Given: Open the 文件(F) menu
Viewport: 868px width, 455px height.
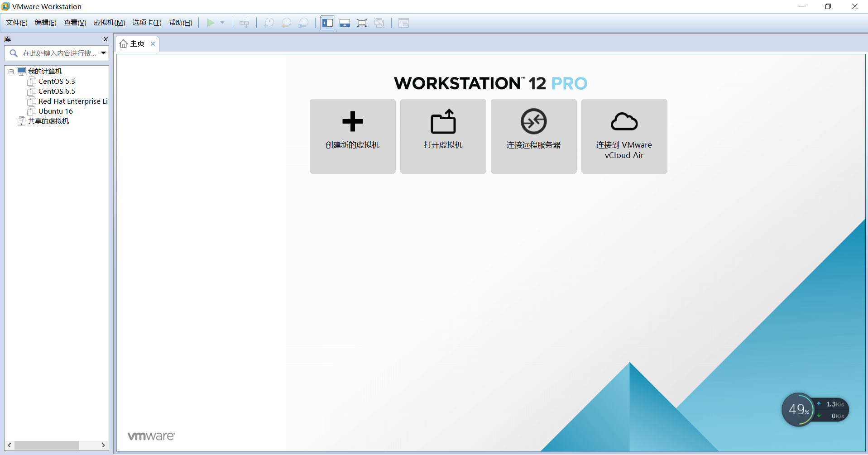Looking at the screenshot, I should coord(17,23).
